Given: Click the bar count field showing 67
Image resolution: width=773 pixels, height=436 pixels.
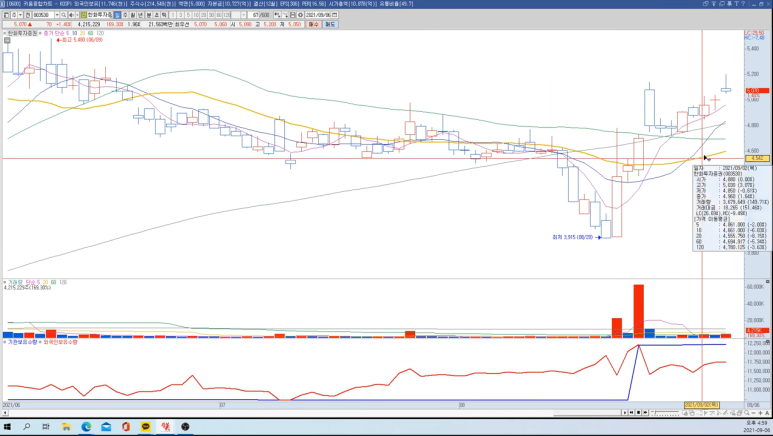Looking at the screenshot, I should [x=253, y=15].
